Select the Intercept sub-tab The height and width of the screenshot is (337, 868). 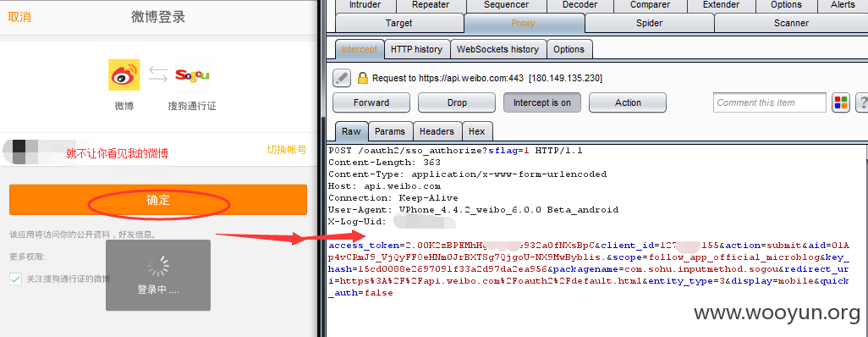pos(360,49)
